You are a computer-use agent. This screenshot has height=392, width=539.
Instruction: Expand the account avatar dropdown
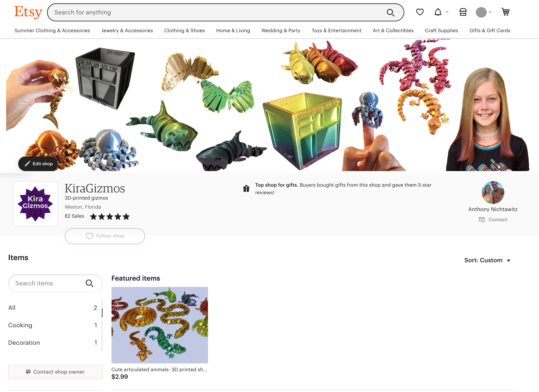pyautogui.click(x=484, y=12)
